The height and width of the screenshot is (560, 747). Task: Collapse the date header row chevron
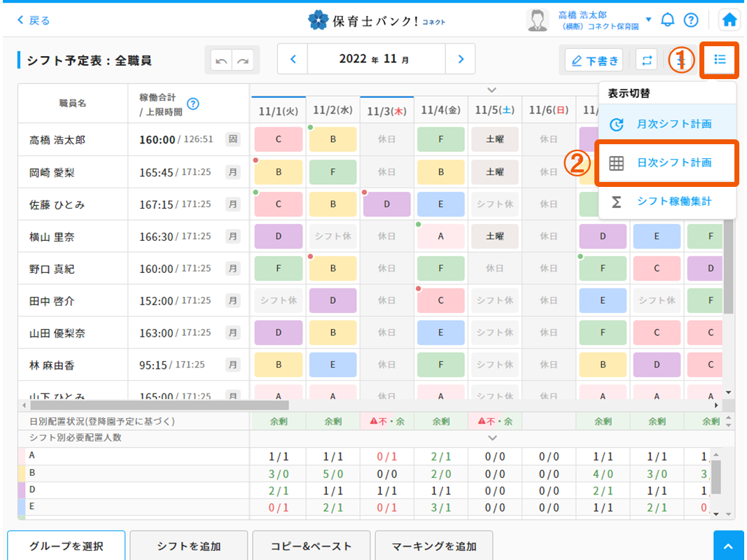[x=491, y=90]
